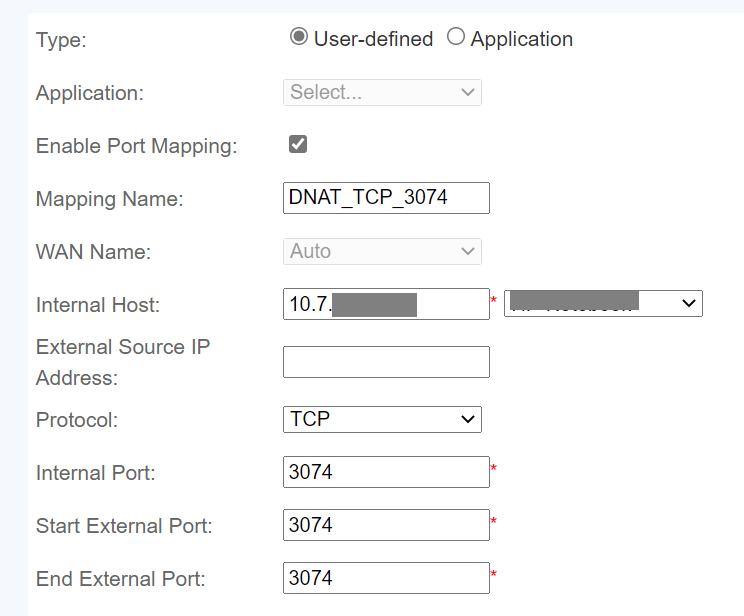Click the External Source IP Address field
Viewport: 744px width, 616px height.
click(386, 362)
